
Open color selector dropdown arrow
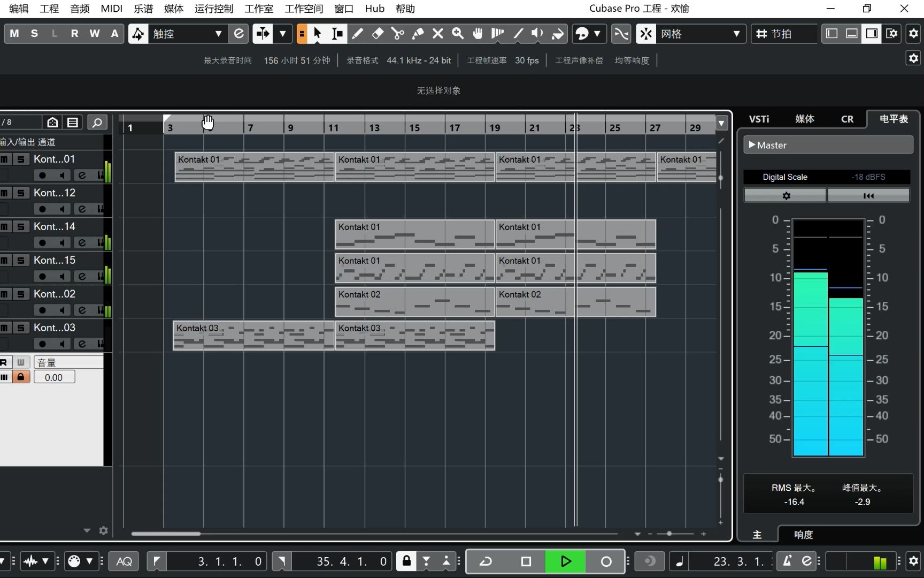597,34
